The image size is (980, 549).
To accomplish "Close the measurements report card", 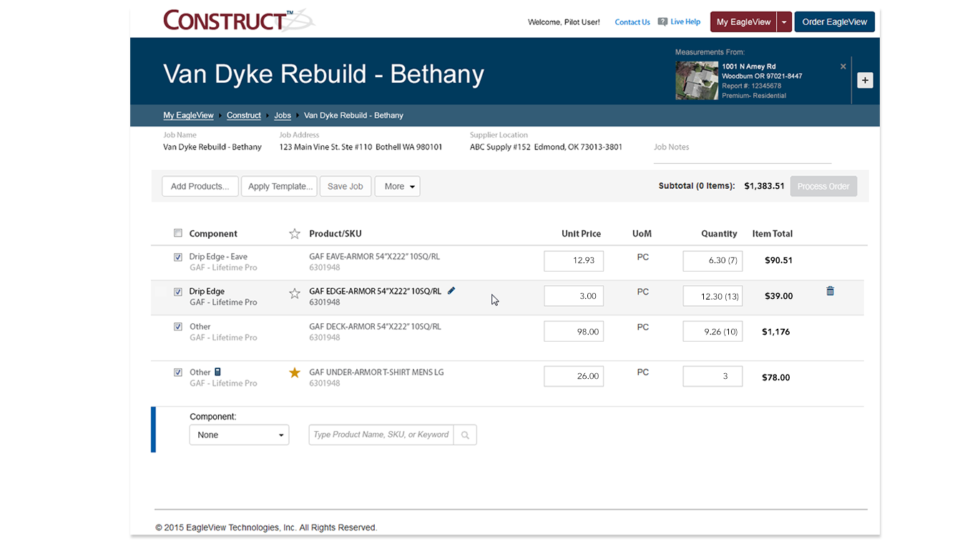I will 843,66.
